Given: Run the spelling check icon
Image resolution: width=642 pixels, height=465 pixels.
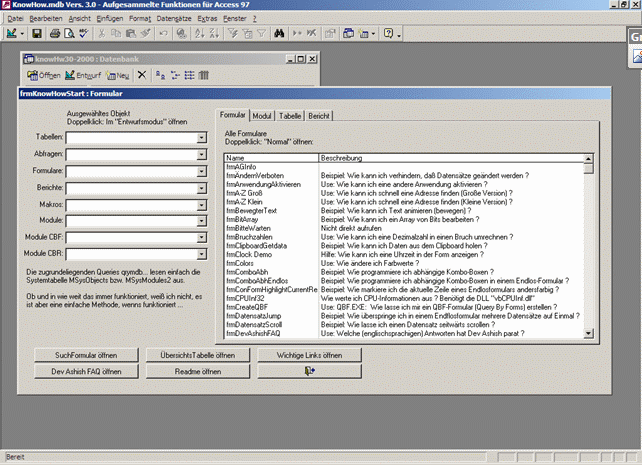Looking at the screenshot, I should (x=84, y=34).
